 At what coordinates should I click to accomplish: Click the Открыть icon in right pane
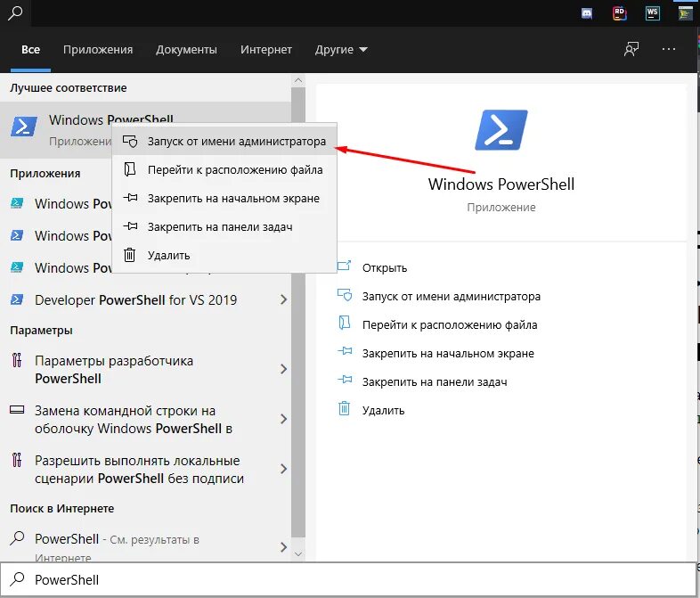pyautogui.click(x=344, y=266)
